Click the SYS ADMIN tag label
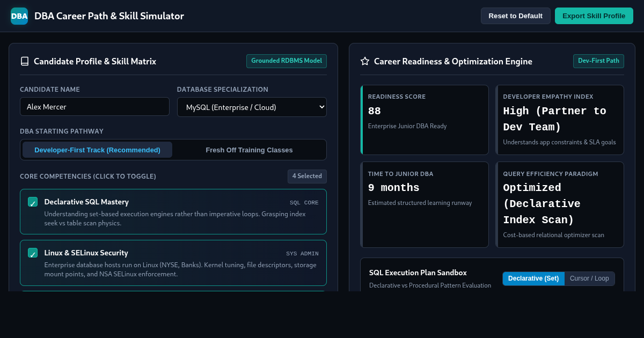This screenshot has height=338, width=644. [x=302, y=254]
